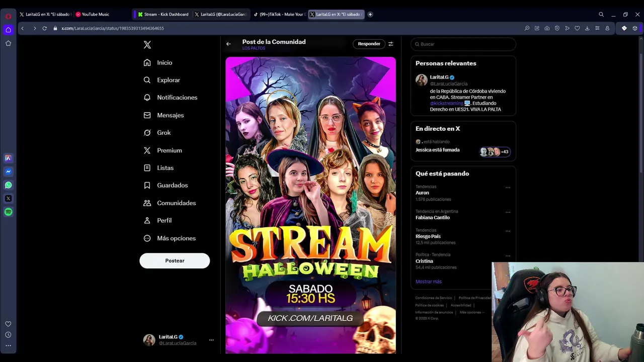This screenshot has width=644, height=362.
Task: Open Perfil in X navigation
Action: (x=157, y=220)
